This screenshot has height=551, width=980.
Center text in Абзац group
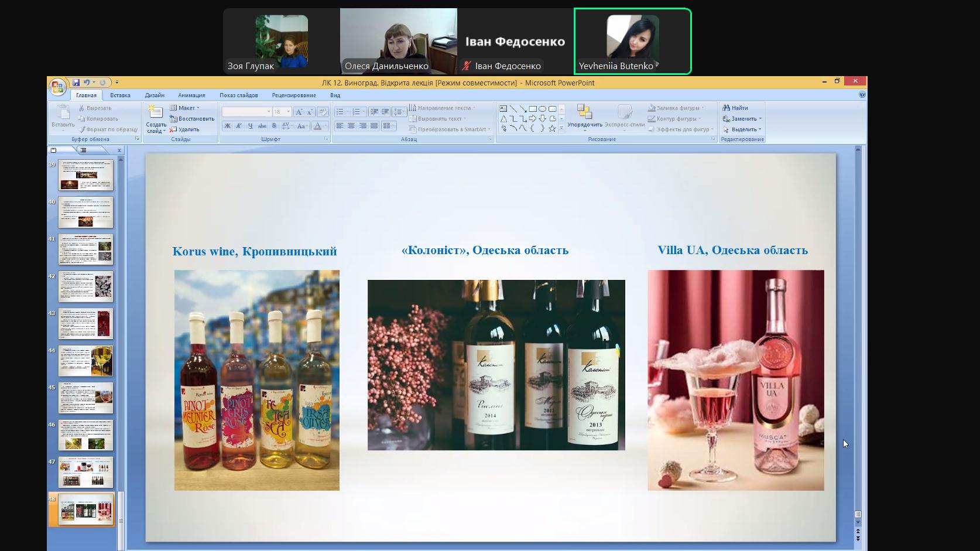coord(351,126)
